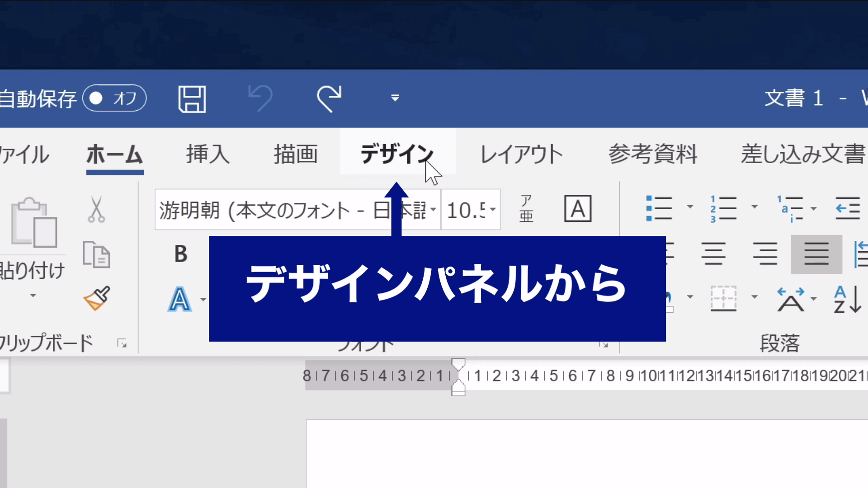Click the Cut scissors icon
Image resolution: width=868 pixels, height=488 pixels.
click(96, 209)
